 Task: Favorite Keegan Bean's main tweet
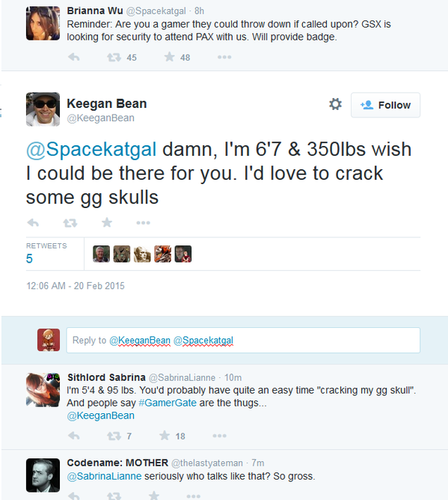click(107, 222)
